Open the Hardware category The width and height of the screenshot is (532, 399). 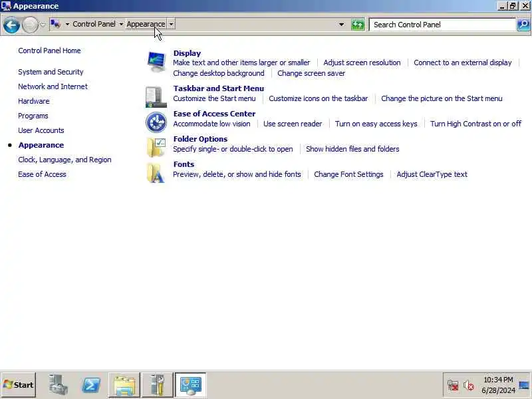pyautogui.click(x=34, y=101)
